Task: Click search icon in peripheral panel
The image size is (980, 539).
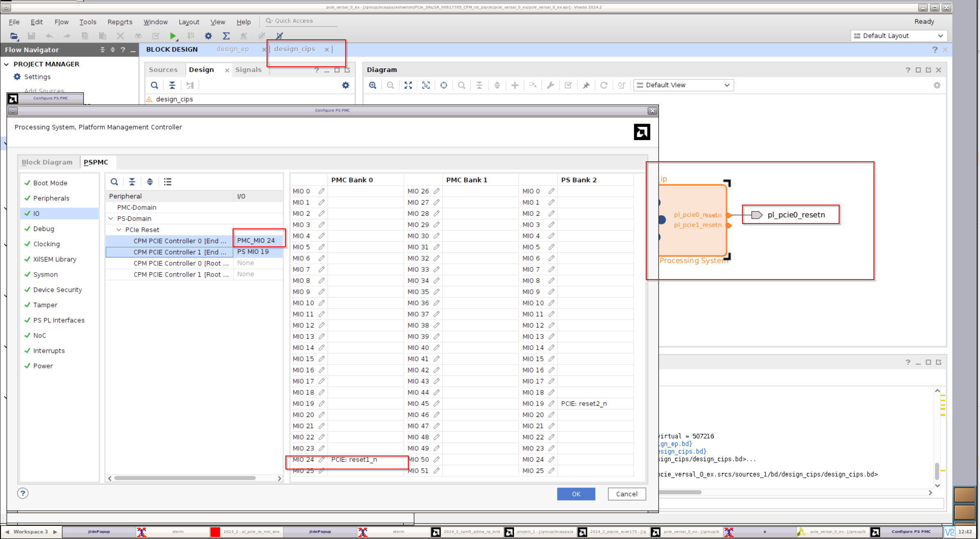Action: pyautogui.click(x=114, y=182)
